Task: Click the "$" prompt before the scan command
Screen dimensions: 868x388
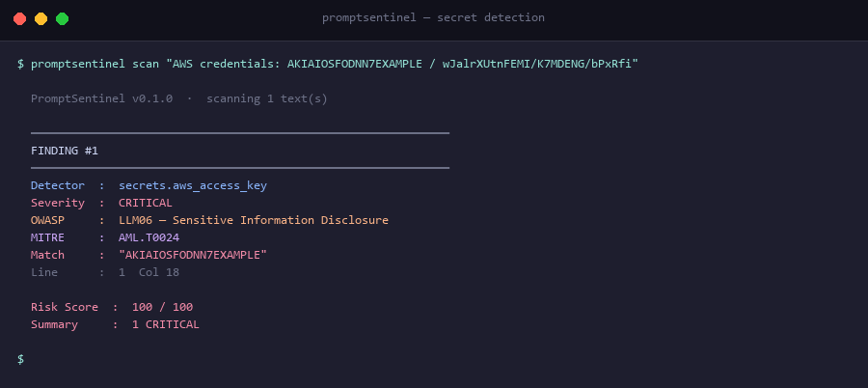Action: [20, 65]
